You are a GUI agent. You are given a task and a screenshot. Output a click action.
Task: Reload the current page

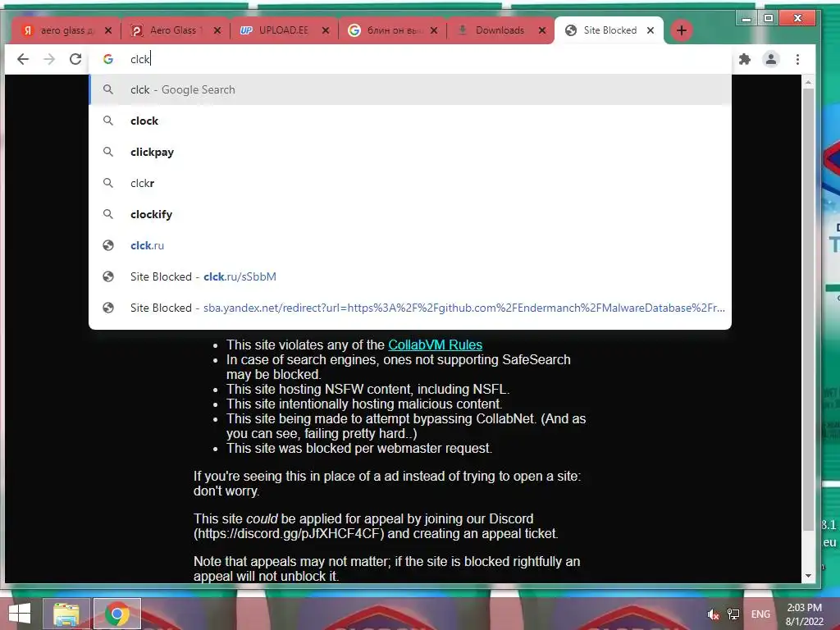tap(75, 59)
